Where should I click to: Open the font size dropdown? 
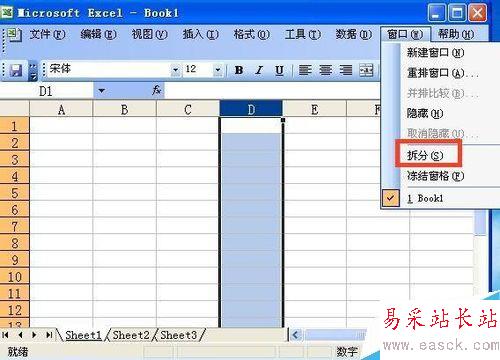(218, 70)
